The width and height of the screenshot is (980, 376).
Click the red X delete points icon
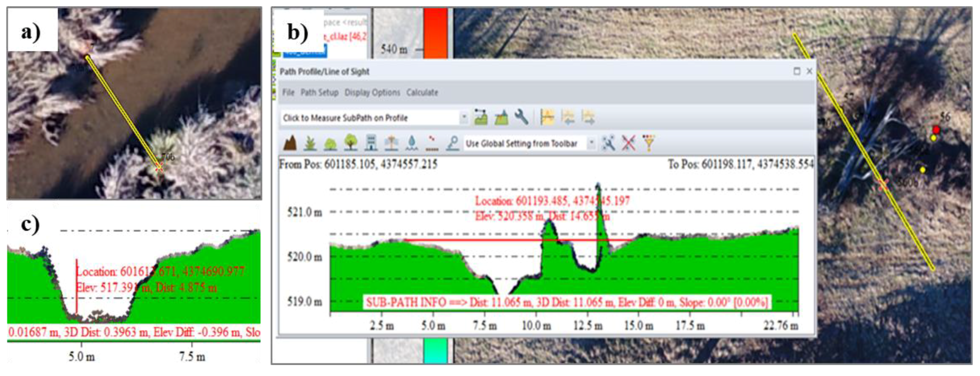pyautogui.click(x=629, y=143)
